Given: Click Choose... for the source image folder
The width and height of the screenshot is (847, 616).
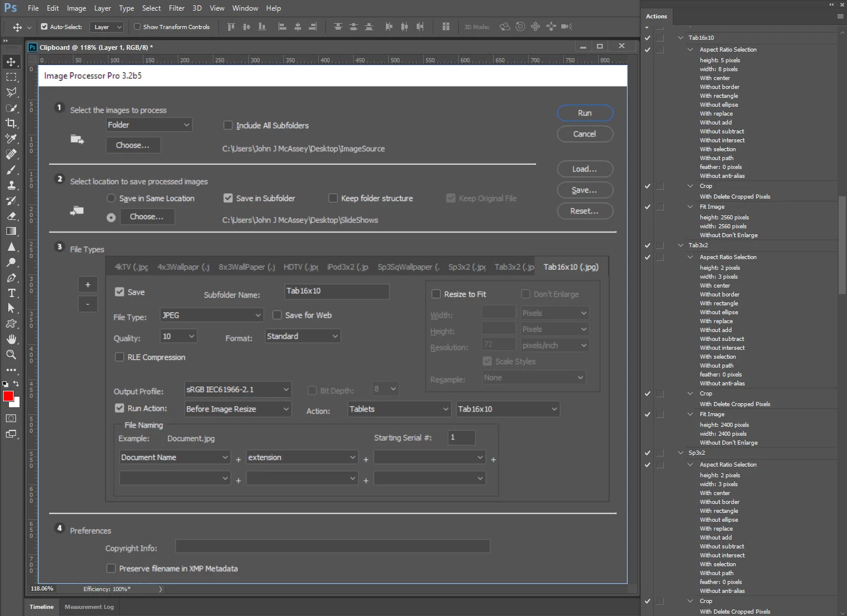Looking at the screenshot, I should tap(133, 145).
